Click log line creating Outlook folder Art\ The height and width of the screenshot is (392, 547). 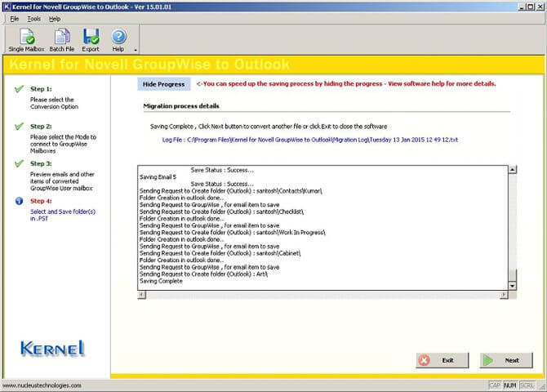[x=204, y=274]
